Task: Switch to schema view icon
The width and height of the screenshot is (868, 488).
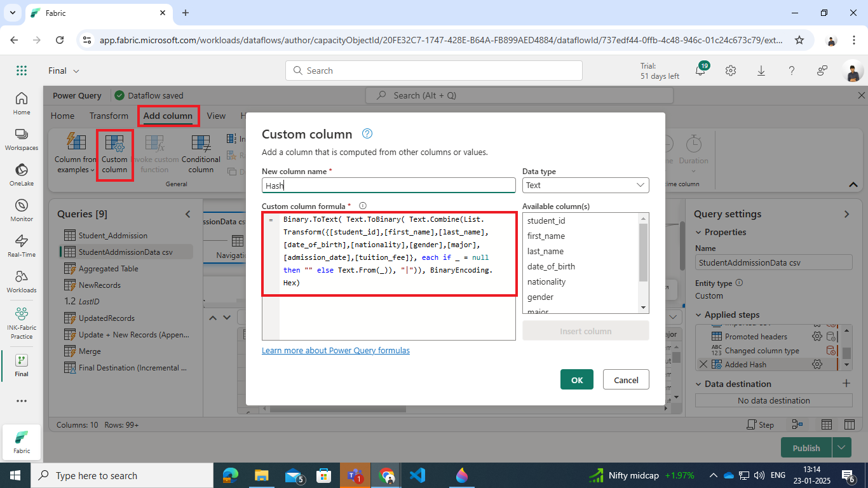Action: [849, 424]
